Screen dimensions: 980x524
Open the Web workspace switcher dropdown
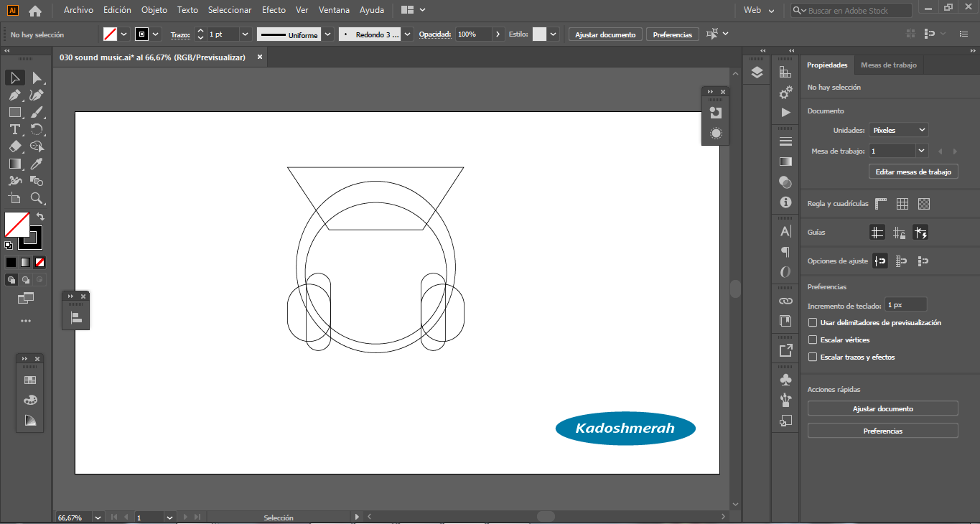pyautogui.click(x=760, y=11)
